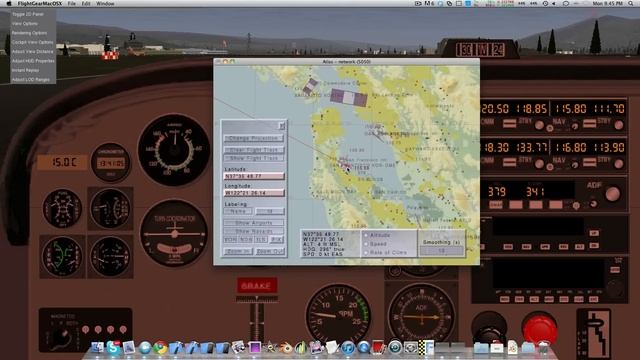The image size is (640, 360).
Task: Open the iMovie star icon in Dock
Action: pyautogui.click(x=270, y=347)
